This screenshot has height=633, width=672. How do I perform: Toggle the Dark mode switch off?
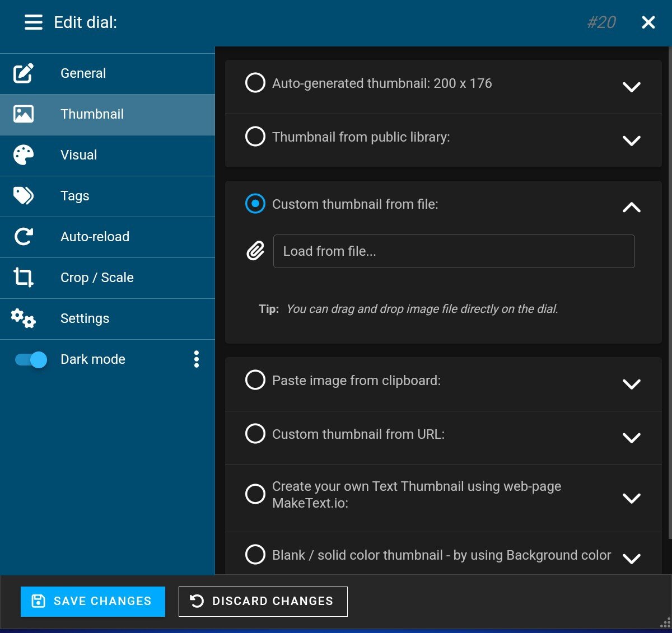(31, 359)
